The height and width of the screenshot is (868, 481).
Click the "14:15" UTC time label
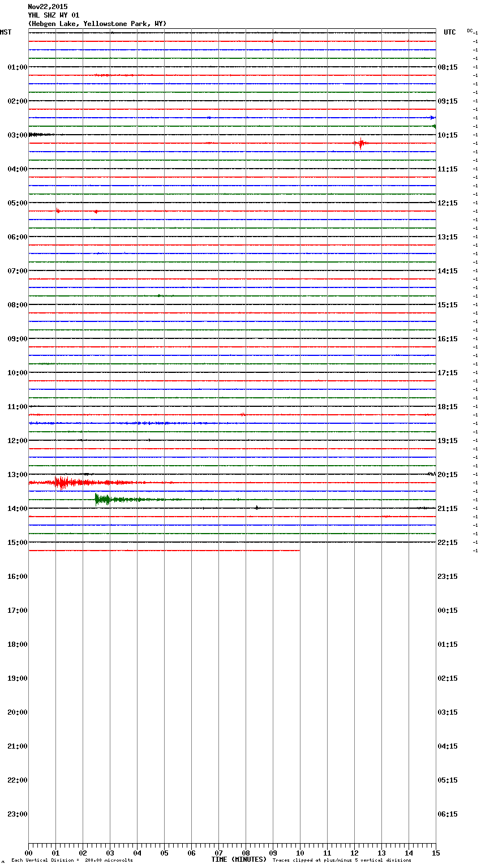coord(448,271)
